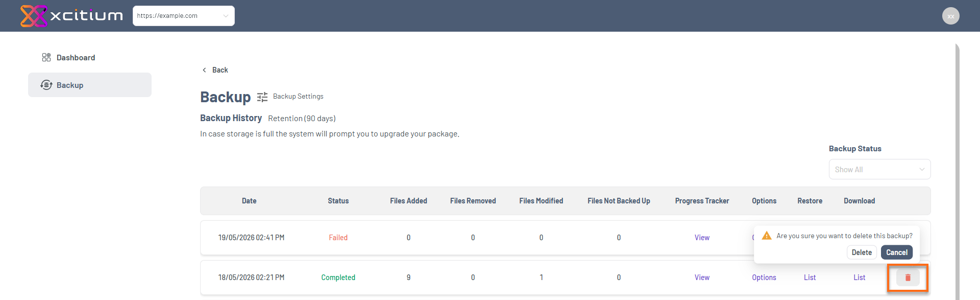Click the Backup sync icon in sidebar

click(46, 85)
